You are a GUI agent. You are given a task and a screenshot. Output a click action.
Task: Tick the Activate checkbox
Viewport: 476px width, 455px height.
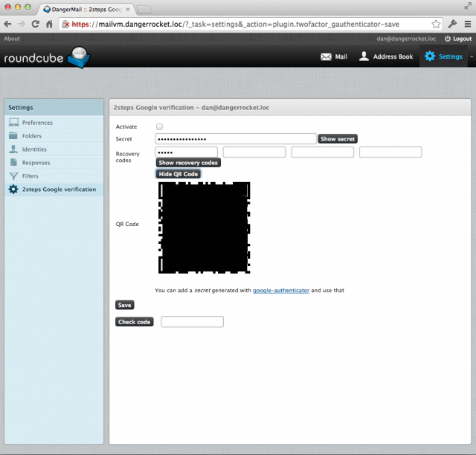pos(159,126)
